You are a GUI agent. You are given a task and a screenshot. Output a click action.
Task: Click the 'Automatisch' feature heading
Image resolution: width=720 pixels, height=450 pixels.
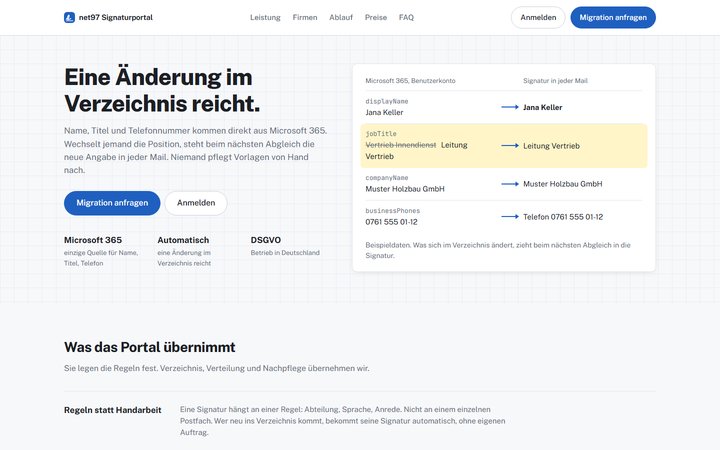(183, 240)
